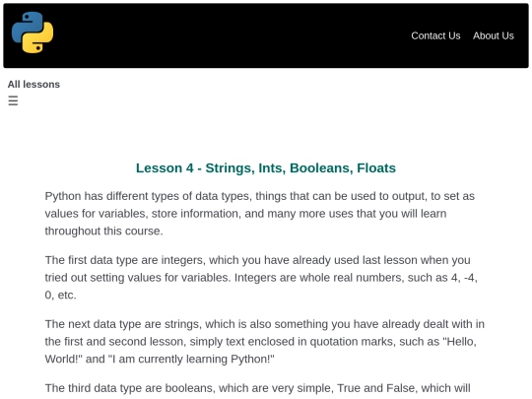Click the phrase 'throughout this course'
Image resolution: width=532 pixels, height=399 pixels.
(102, 232)
